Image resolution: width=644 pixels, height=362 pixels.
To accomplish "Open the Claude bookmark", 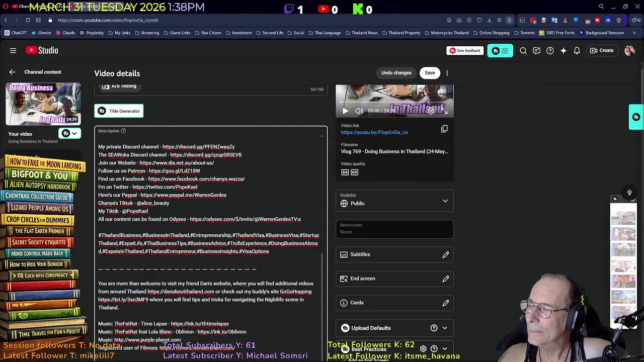I will (65, 33).
